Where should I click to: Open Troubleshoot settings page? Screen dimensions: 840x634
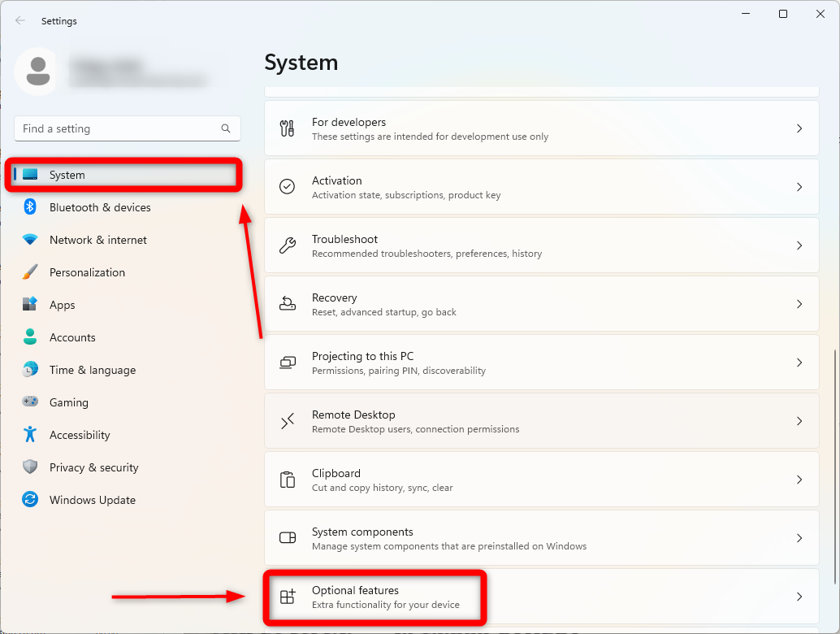click(542, 245)
